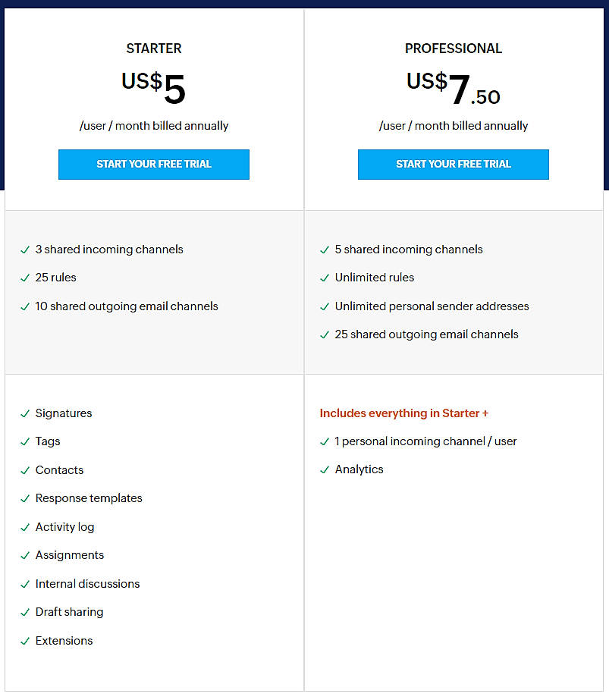
Task: Click the checkmark beside Activity log
Action: click(24, 527)
